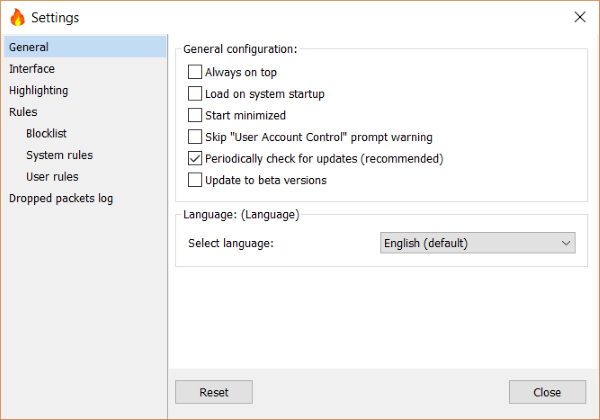Image resolution: width=600 pixels, height=420 pixels.
Task: Click the flame app icon in title bar
Action: [x=17, y=17]
